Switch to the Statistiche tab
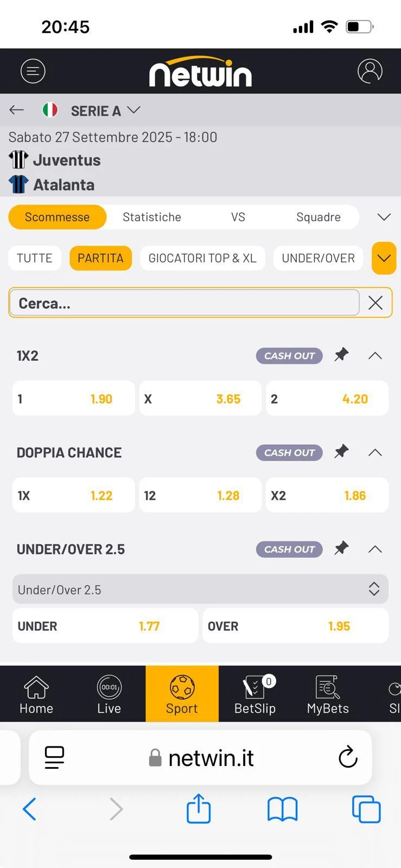401x868 pixels. click(x=152, y=217)
